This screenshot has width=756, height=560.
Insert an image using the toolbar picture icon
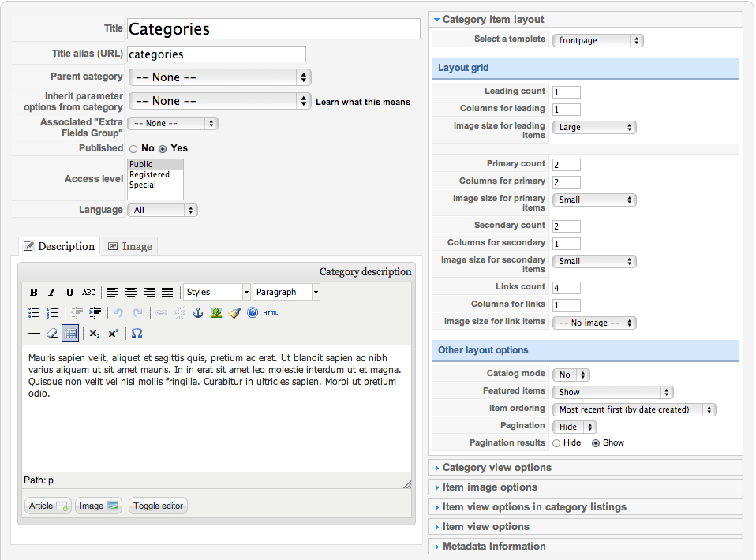coord(216,313)
